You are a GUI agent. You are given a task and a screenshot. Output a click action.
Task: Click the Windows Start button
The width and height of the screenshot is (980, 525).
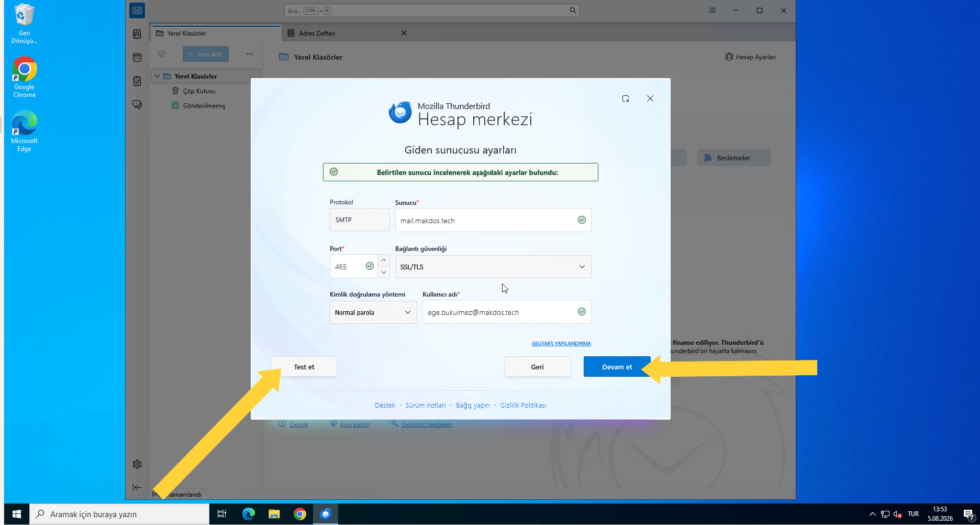click(x=17, y=514)
